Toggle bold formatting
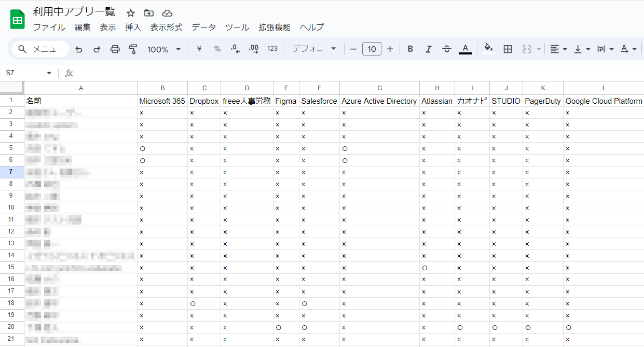 [410, 49]
